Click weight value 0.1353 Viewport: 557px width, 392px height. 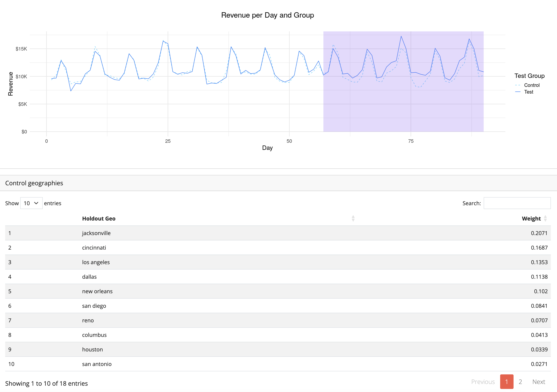click(x=539, y=262)
